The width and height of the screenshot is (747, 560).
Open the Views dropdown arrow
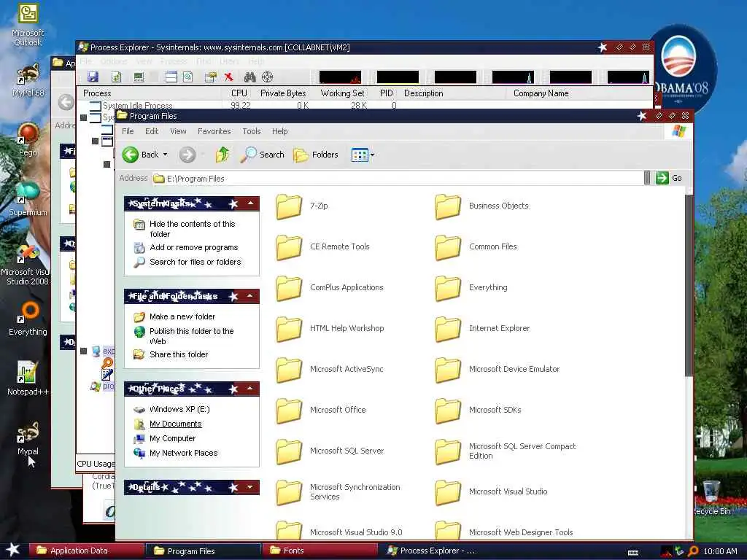click(x=373, y=155)
